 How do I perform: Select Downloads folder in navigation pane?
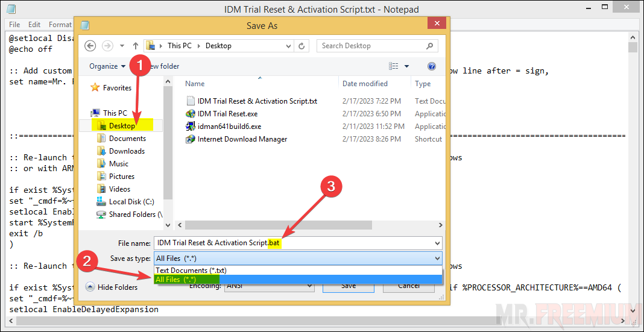127,151
